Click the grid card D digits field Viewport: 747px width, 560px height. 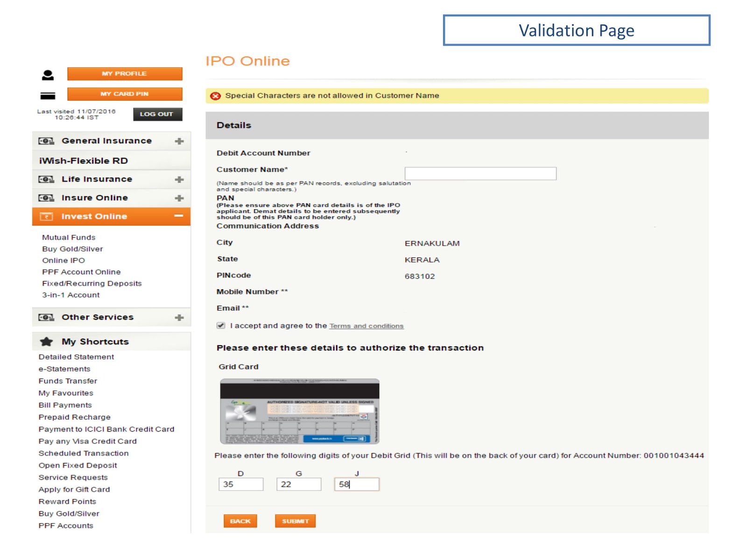click(241, 484)
